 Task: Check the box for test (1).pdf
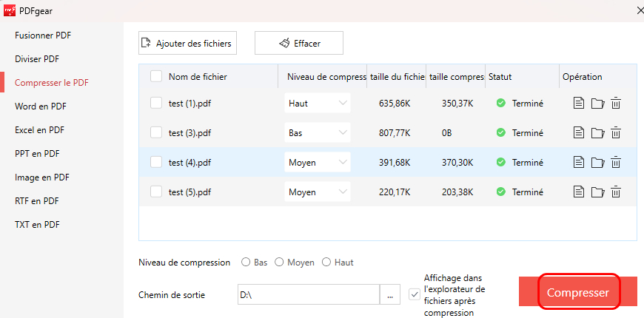[x=156, y=104]
